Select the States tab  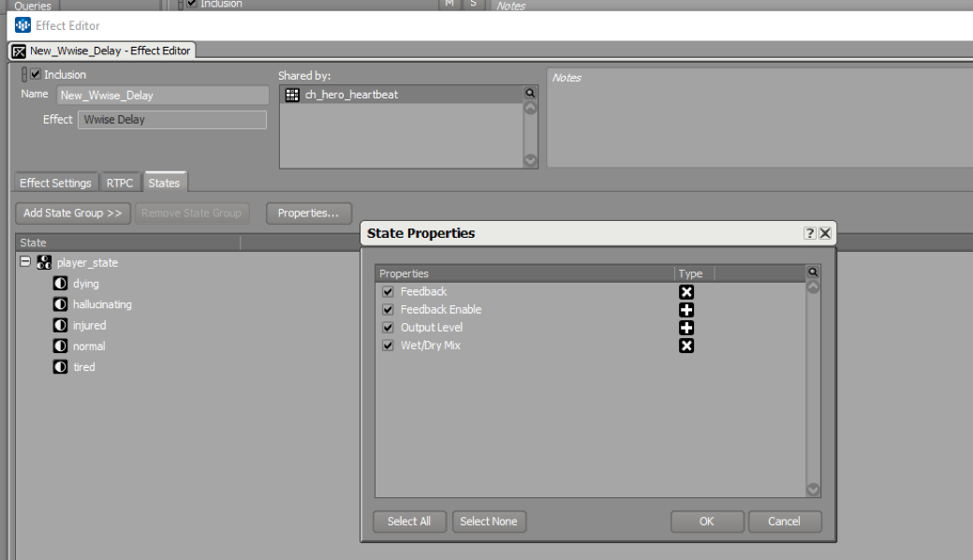[x=165, y=183]
